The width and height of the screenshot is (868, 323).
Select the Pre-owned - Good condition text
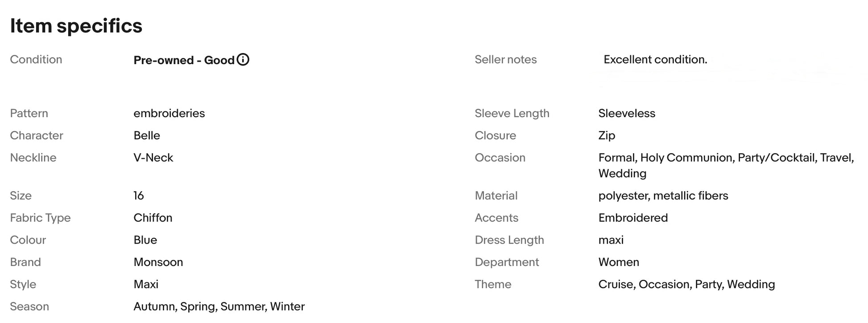184,60
